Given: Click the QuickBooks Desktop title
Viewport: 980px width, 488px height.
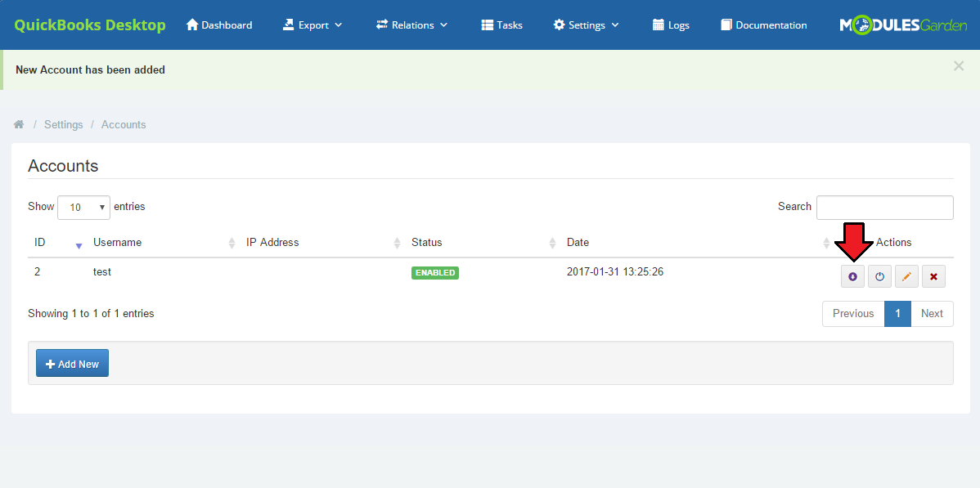Looking at the screenshot, I should (90, 25).
